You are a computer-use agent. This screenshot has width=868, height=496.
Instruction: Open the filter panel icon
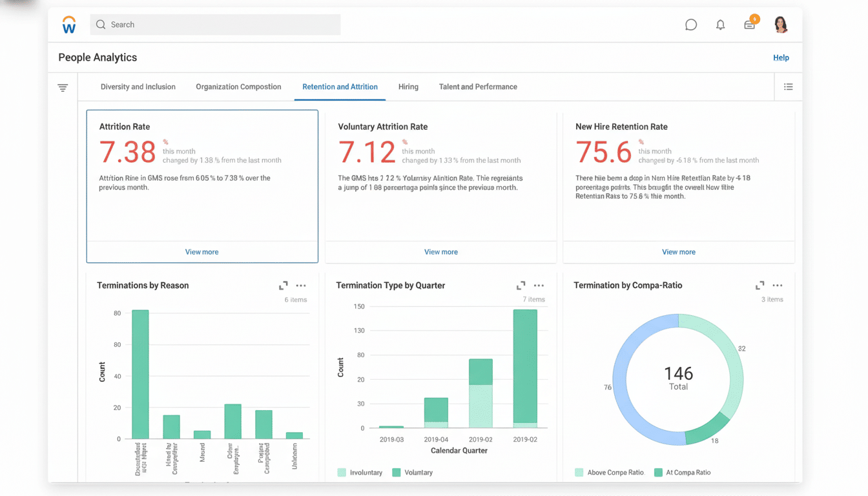pyautogui.click(x=63, y=87)
